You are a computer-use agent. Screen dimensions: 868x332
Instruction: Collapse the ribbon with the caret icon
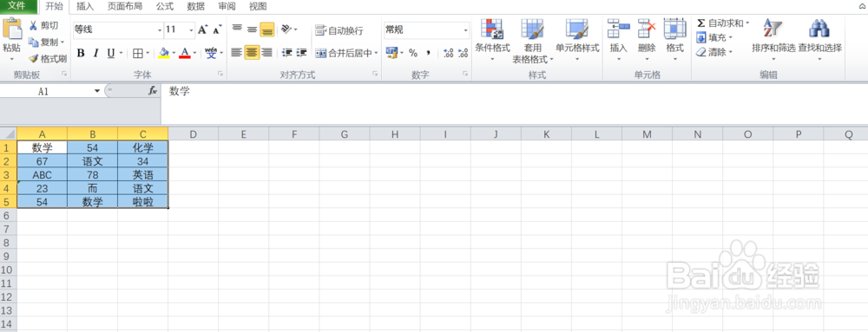pyautogui.click(x=863, y=7)
